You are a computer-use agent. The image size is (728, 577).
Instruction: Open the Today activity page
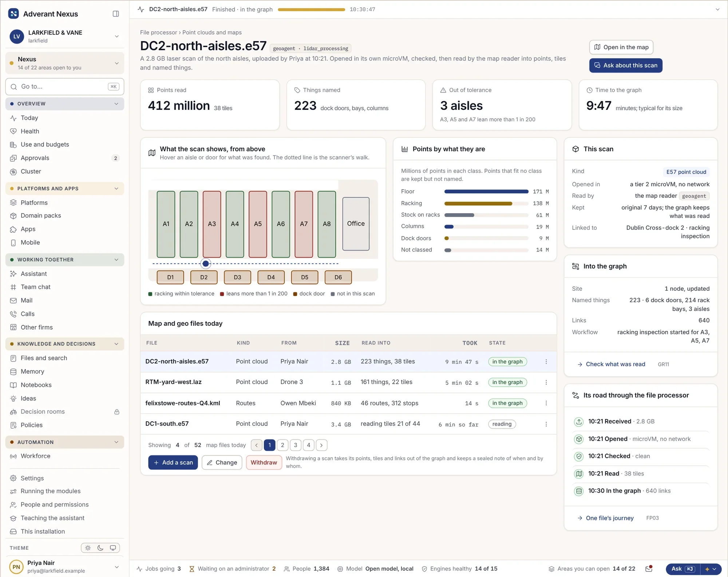pos(65,118)
